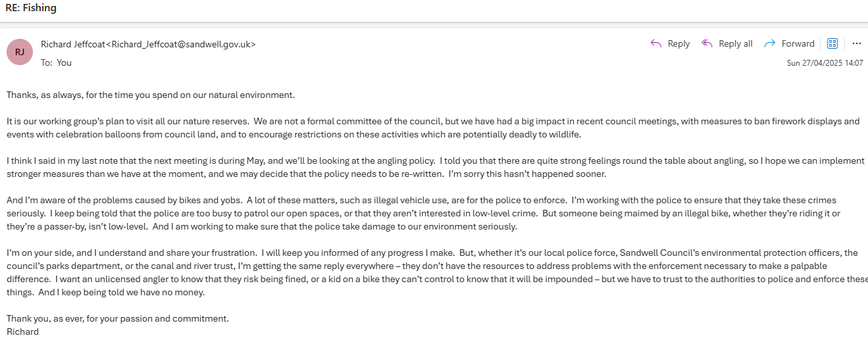This screenshot has height=342, width=868.
Task: Click the Reply arrow icon
Action: tap(656, 43)
